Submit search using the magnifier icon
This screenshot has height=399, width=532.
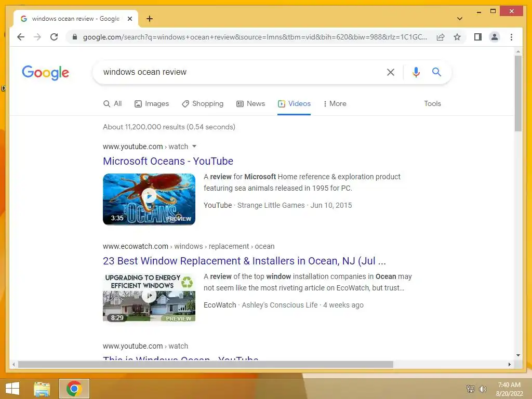pos(436,72)
